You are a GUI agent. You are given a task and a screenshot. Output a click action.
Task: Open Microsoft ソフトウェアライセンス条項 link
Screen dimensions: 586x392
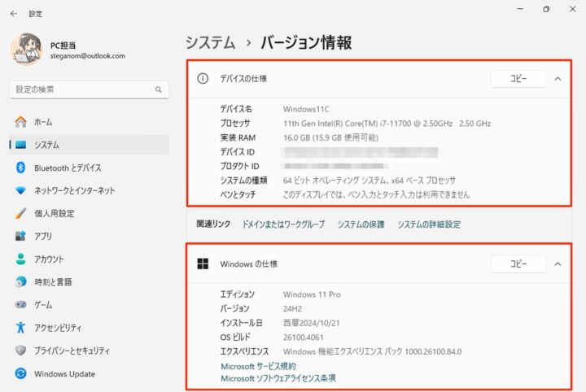tap(278, 378)
